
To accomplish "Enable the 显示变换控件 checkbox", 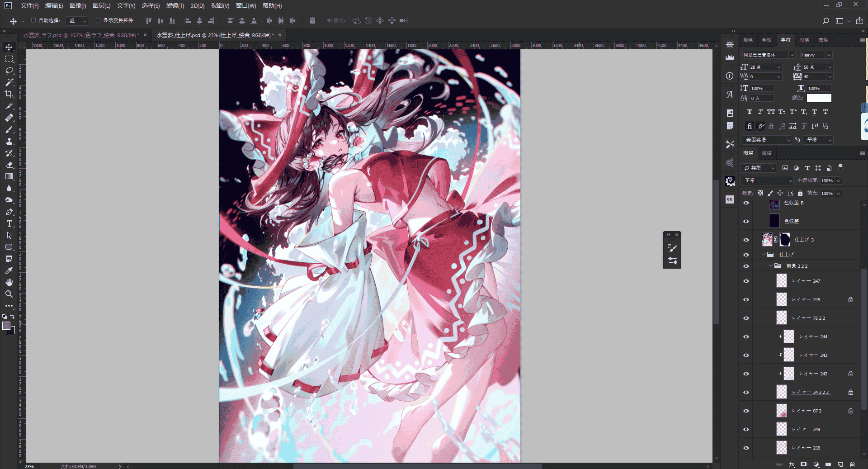I will (x=98, y=20).
